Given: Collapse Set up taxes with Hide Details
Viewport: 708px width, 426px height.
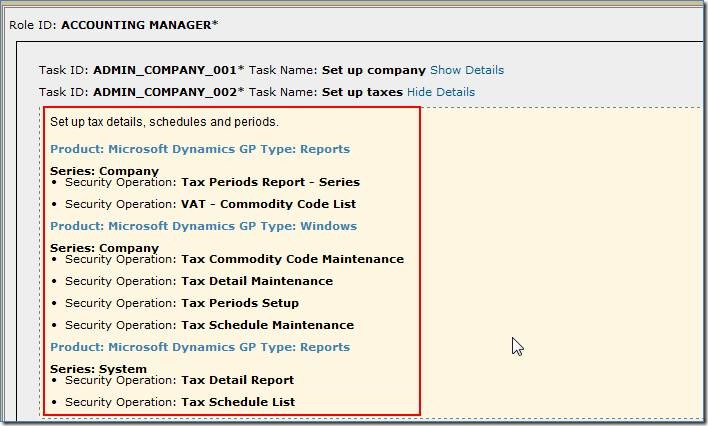Looking at the screenshot, I should (440, 92).
